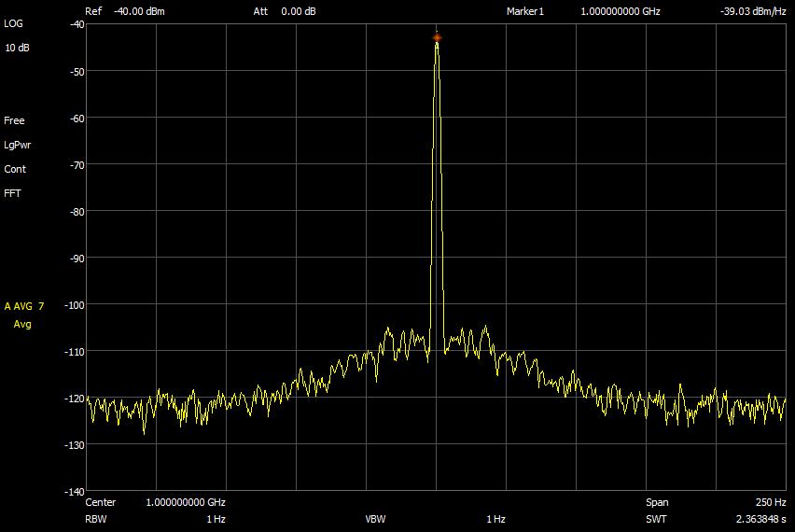Click the LgPwr detector label
795x532 pixels.
coord(17,145)
